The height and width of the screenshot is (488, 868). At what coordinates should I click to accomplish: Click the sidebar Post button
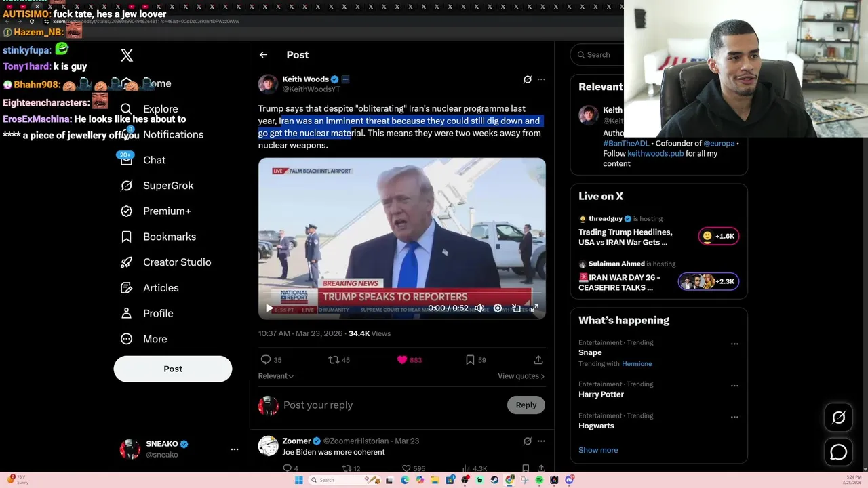pyautogui.click(x=173, y=369)
